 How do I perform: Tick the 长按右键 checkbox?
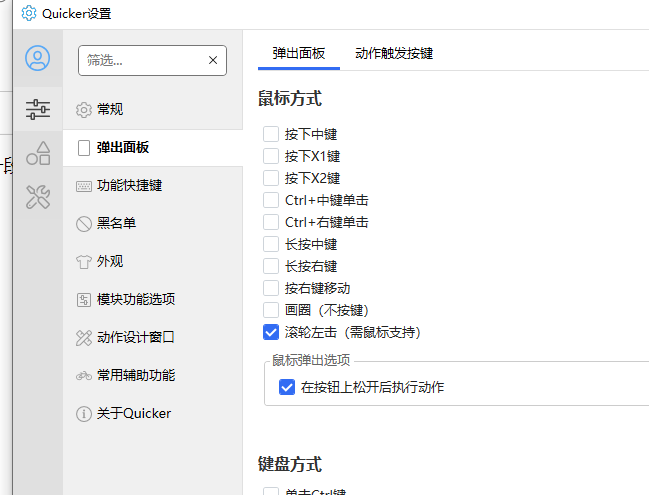271,266
